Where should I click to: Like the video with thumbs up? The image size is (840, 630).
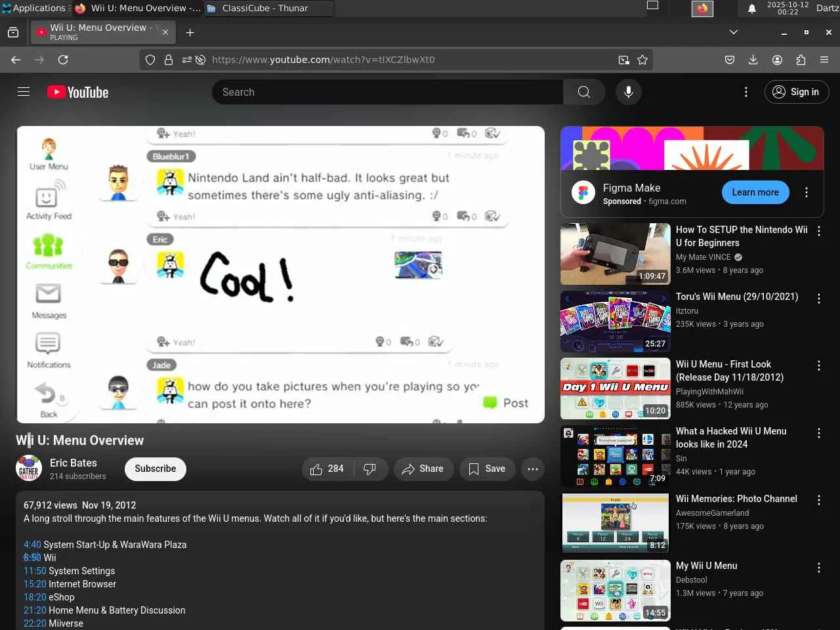click(x=327, y=469)
